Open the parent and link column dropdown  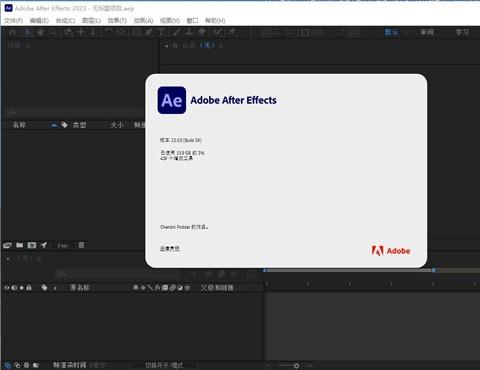(217, 287)
